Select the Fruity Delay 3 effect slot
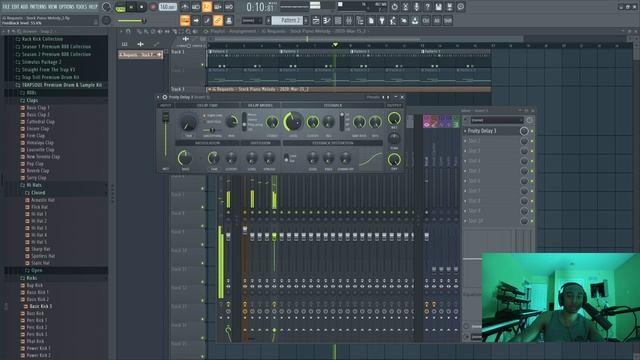 point(491,131)
